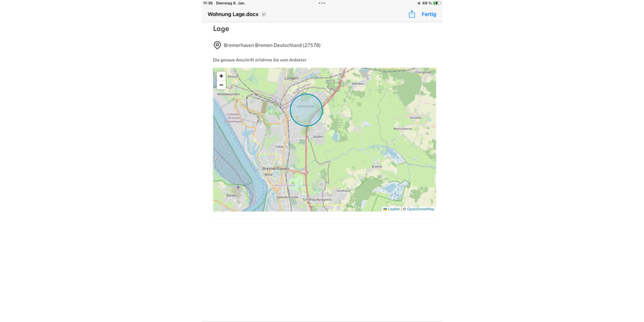Viewport: 644px width, 322px height.
Task: Click the blue circle marking Leherheide
Action: pyautogui.click(x=306, y=110)
